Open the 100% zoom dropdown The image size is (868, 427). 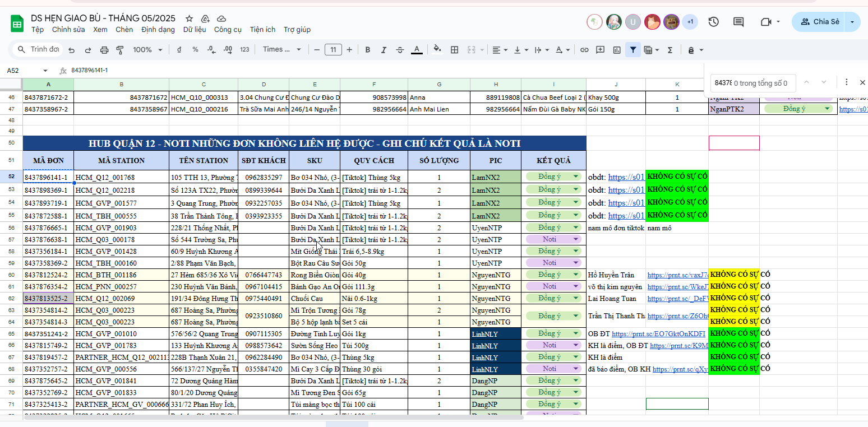tap(147, 50)
